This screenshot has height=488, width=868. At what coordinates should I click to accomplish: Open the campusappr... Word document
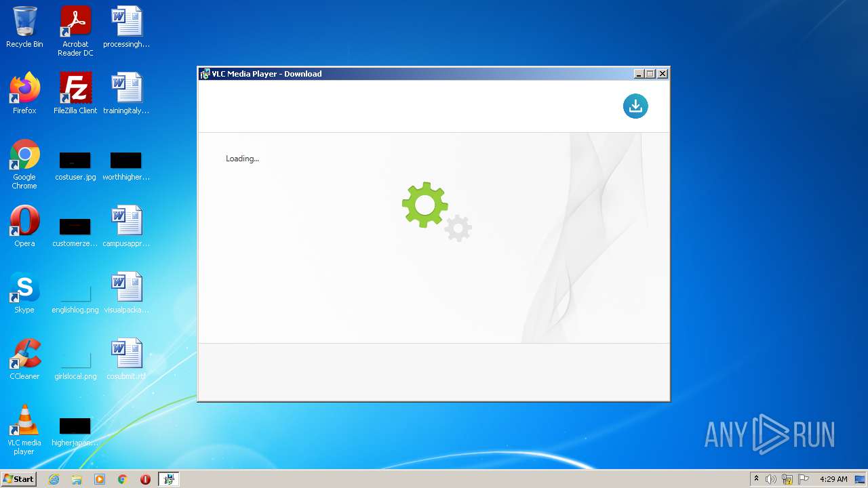pyautogui.click(x=126, y=226)
